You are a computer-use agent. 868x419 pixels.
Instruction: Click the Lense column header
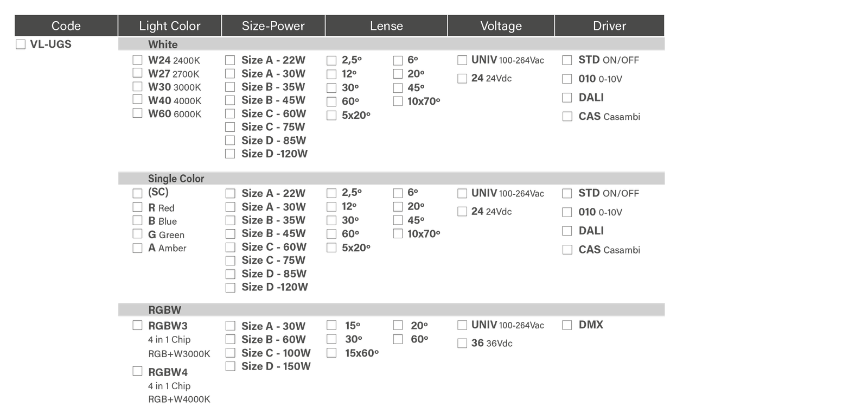[386, 26]
